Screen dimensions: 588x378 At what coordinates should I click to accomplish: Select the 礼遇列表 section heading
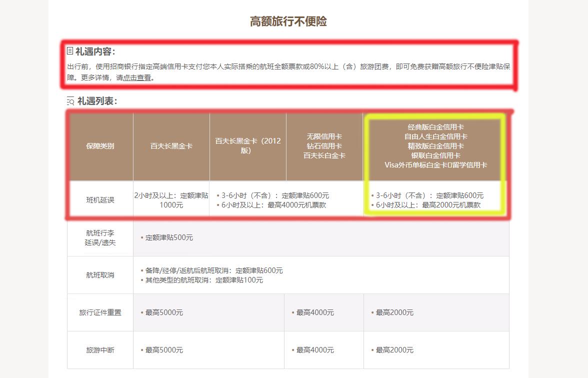click(97, 101)
